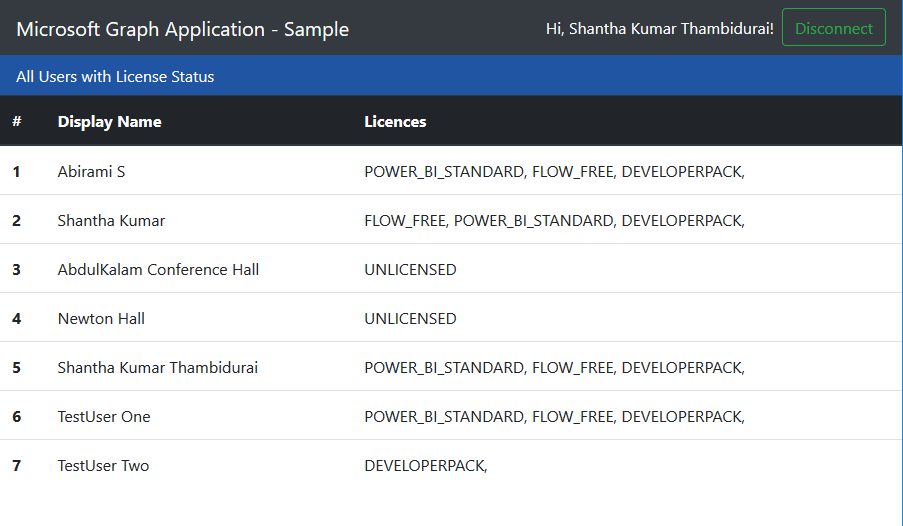The height and width of the screenshot is (526, 903).
Task: Click row number 4
Action: (x=16, y=319)
